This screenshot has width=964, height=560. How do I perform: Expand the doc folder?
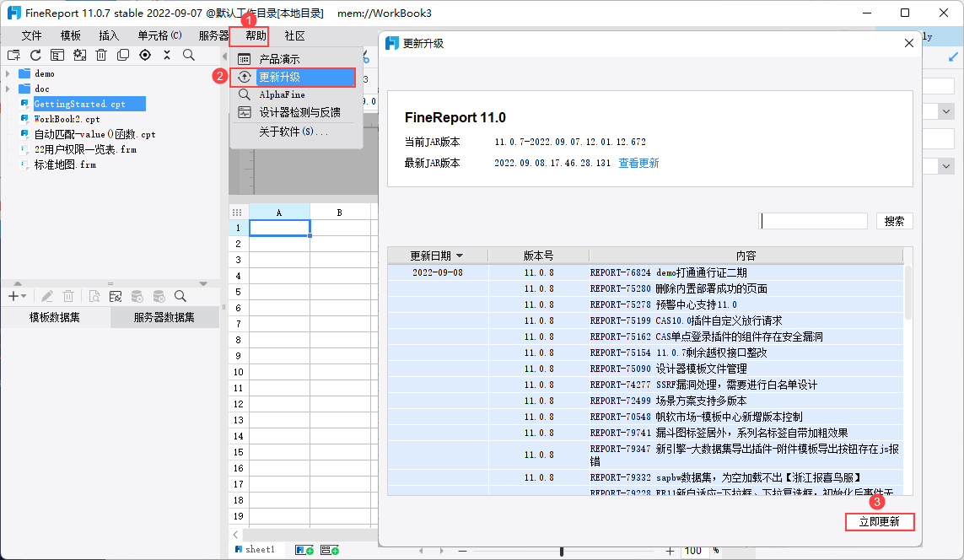8,89
